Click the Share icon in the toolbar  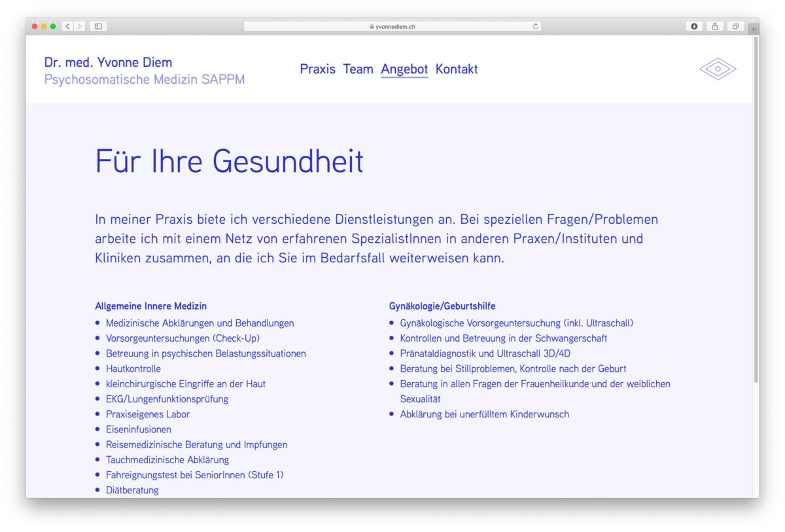715,26
